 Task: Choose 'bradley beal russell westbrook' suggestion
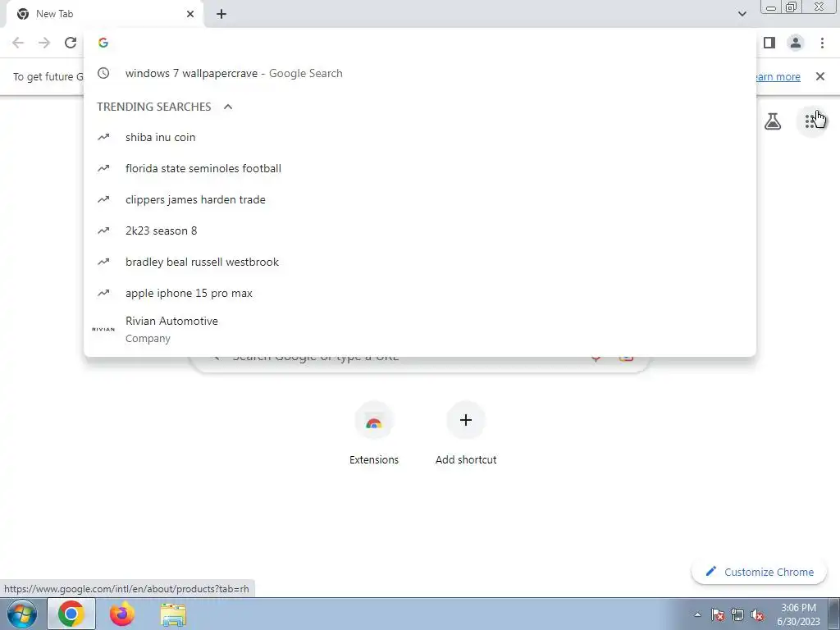[420, 262]
